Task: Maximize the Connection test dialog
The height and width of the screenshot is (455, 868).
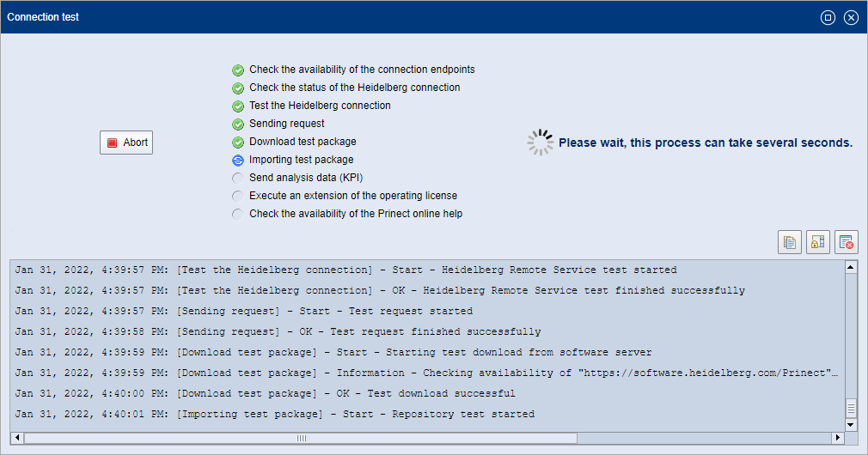Action: click(x=828, y=18)
